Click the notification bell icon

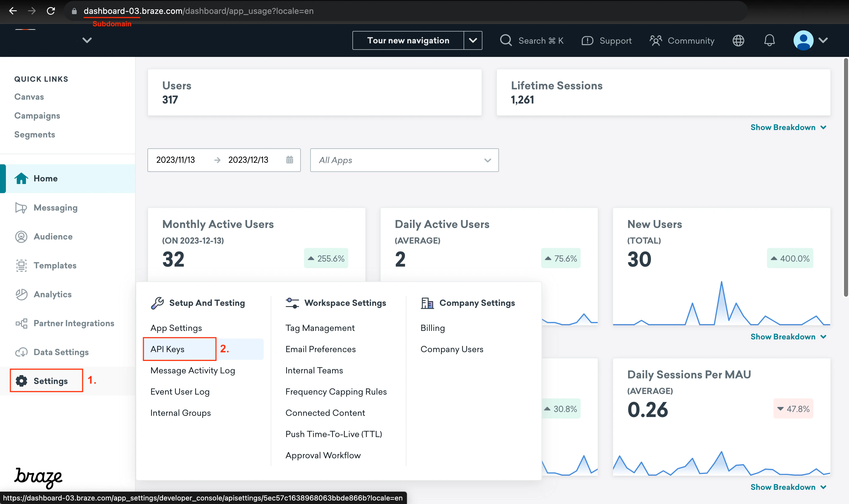769,40
